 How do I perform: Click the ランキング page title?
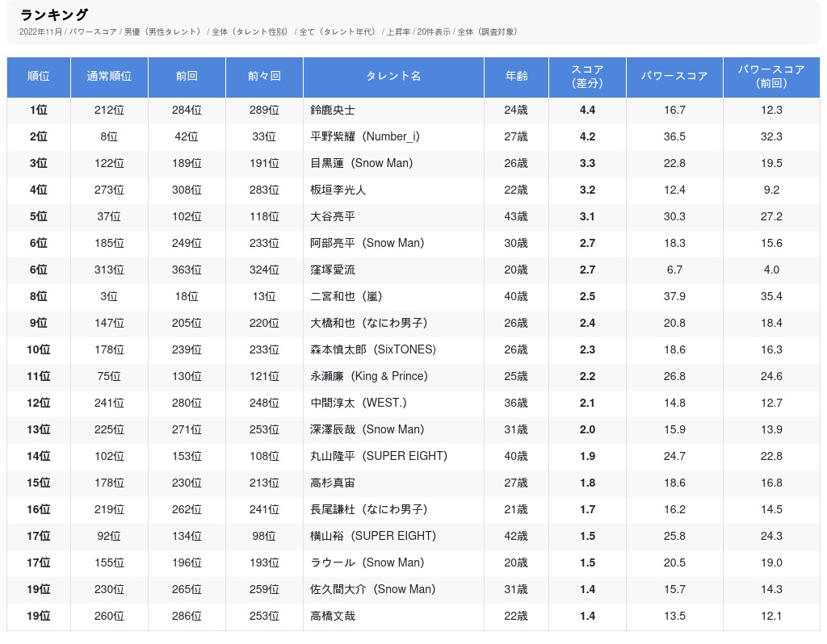coord(54,15)
